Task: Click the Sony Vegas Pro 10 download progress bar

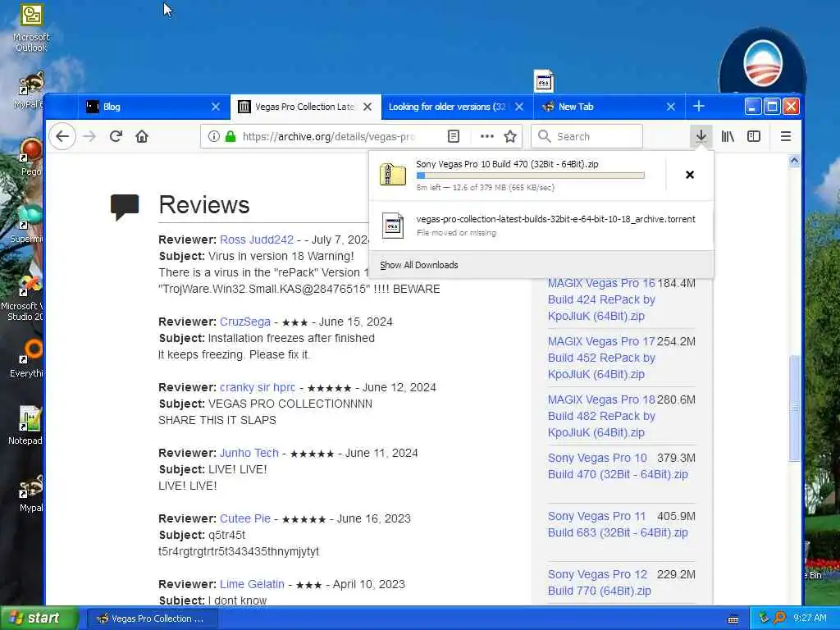Action: pyautogui.click(x=531, y=176)
